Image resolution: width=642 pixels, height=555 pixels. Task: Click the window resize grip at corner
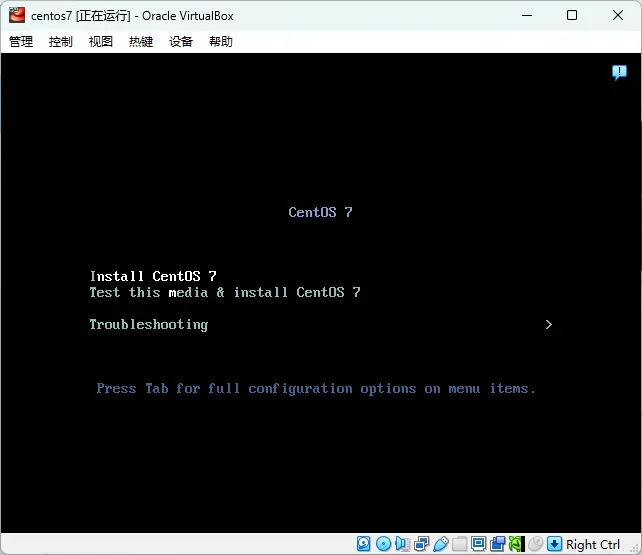(635, 548)
